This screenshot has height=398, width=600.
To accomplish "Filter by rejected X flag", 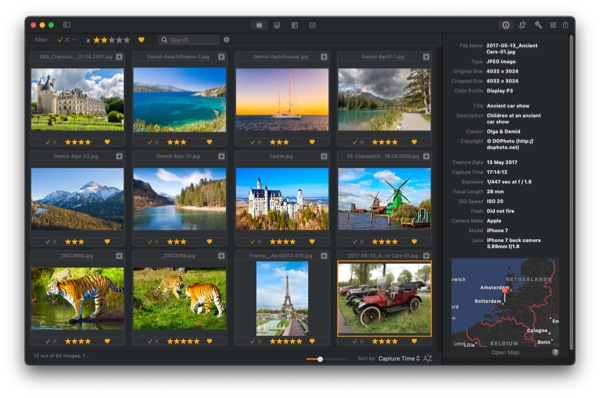I will coord(67,39).
